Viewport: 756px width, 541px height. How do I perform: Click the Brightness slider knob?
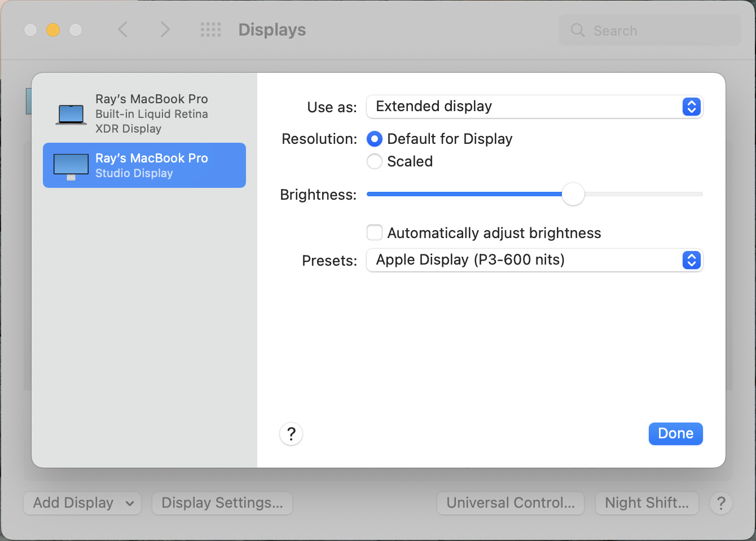click(573, 194)
